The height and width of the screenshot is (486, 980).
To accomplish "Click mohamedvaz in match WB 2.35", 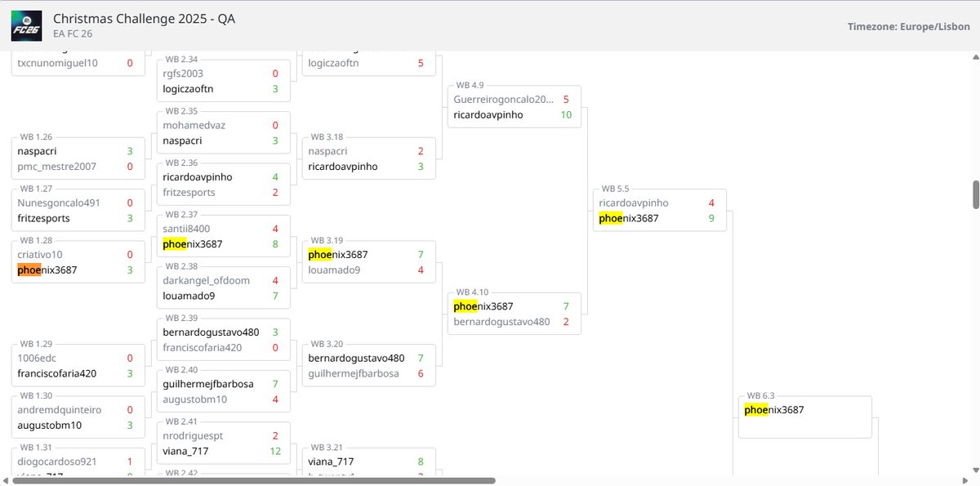I will [194, 125].
